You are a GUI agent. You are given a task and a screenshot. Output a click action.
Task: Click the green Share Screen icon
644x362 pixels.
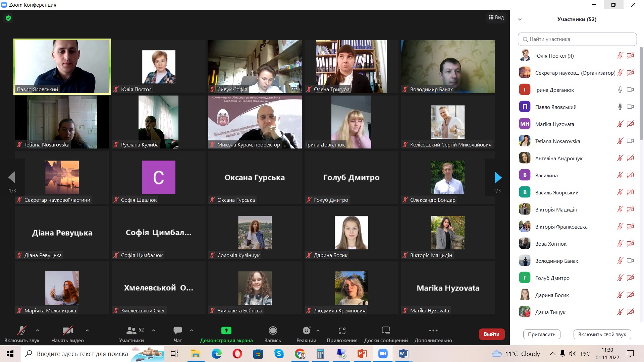226,330
